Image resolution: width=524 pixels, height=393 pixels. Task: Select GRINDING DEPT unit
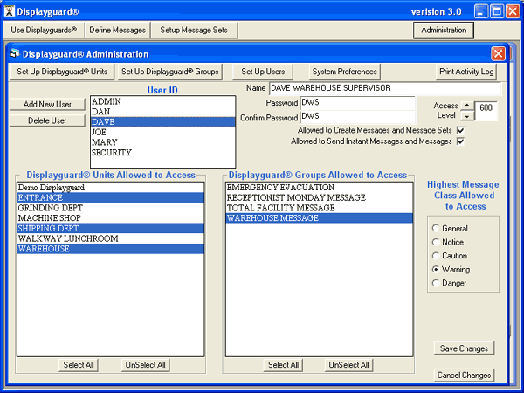click(110, 208)
